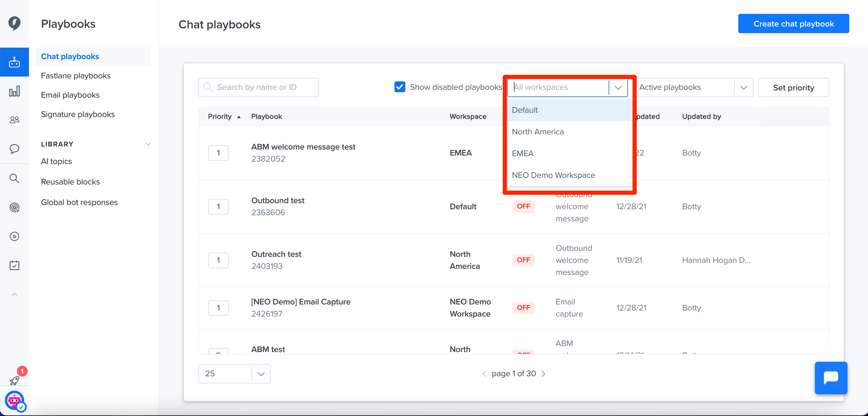
Task: Open the video play circle icon
Action: pyautogui.click(x=14, y=236)
